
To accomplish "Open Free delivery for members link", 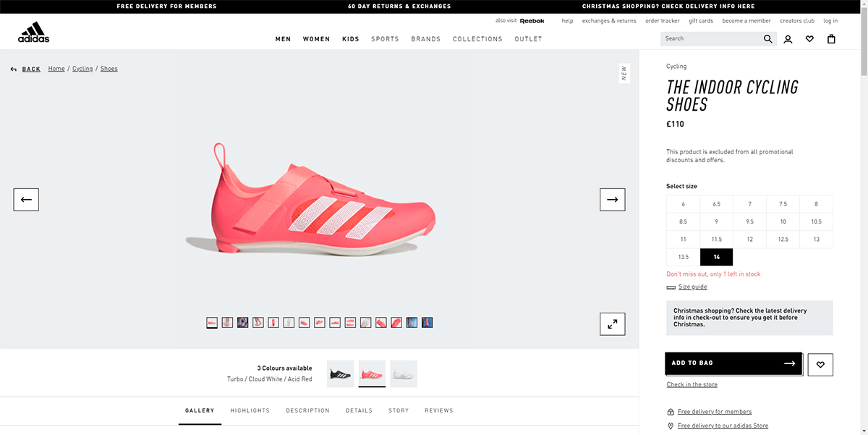I will [715, 412].
